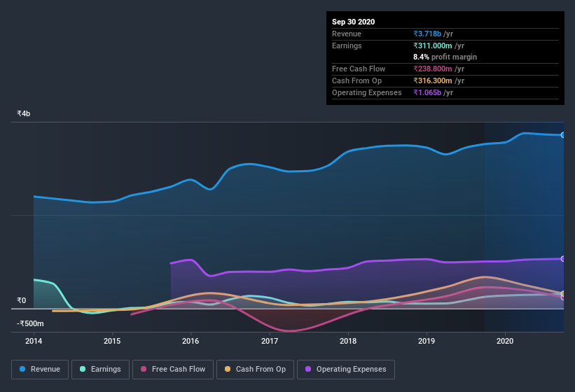The width and height of the screenshot is (575, 392).
Task: Toggle the Operating Expenses legend button
Action: tap(346, 370)
